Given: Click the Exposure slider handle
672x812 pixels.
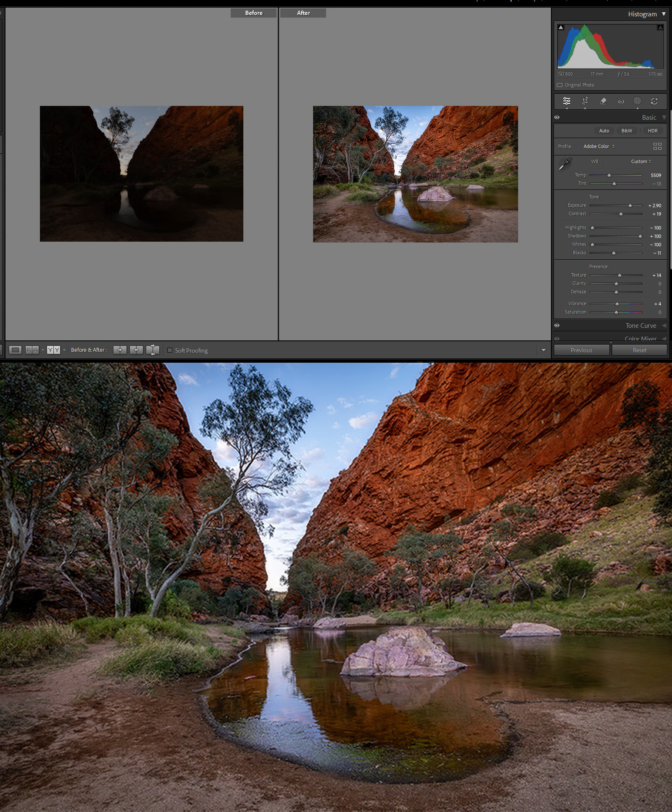Looking at the screenshot, I should click(630, 206).
